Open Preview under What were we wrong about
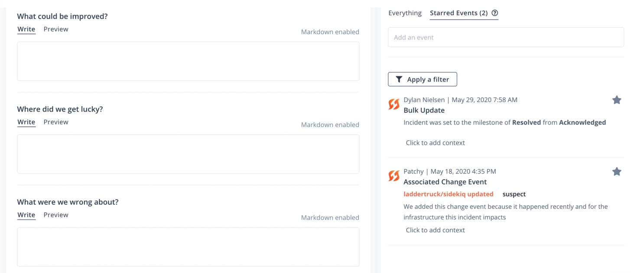This screenshot has height=273, width=644. [x=56, y=215]
